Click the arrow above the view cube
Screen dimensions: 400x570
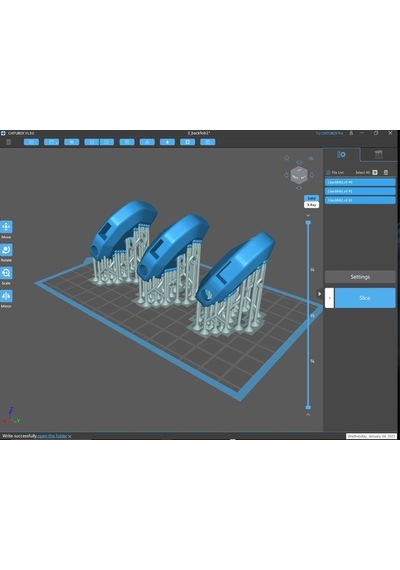[x=299, y=162]
